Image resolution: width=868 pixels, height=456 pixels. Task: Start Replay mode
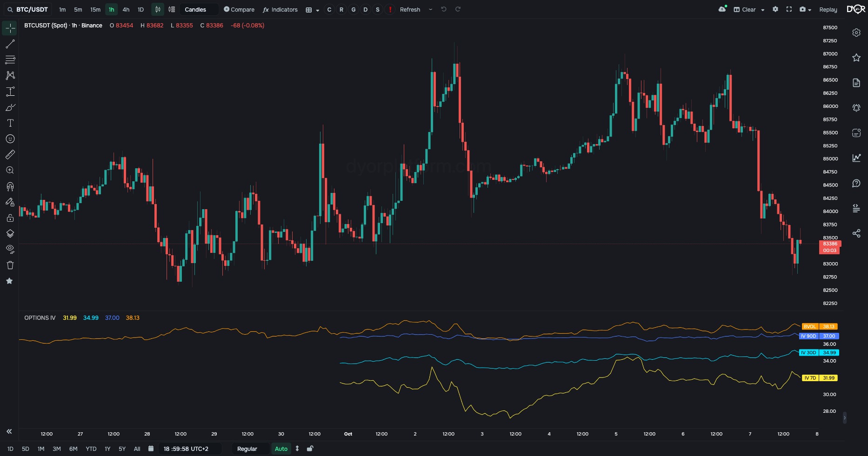(x=828, y=9)
